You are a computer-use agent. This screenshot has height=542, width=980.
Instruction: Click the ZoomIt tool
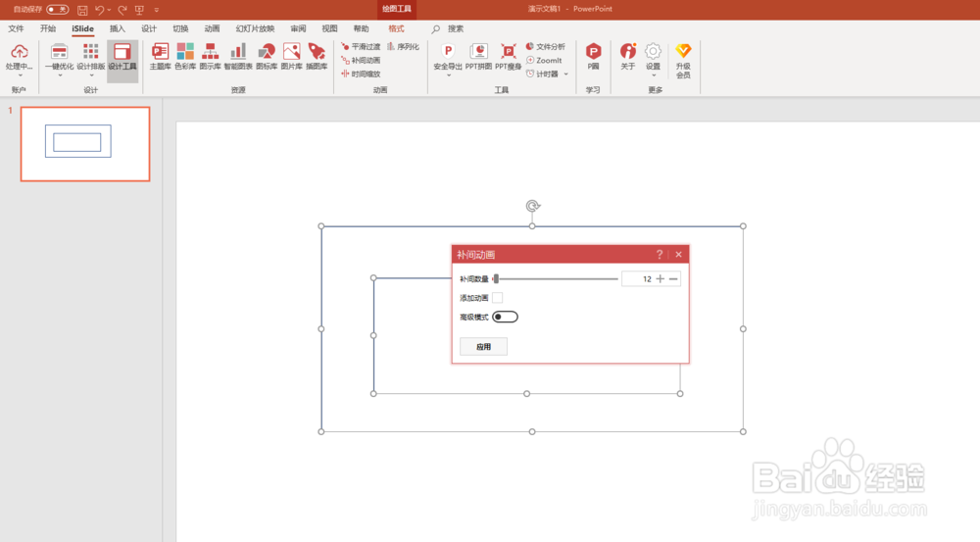coord(544,61)
